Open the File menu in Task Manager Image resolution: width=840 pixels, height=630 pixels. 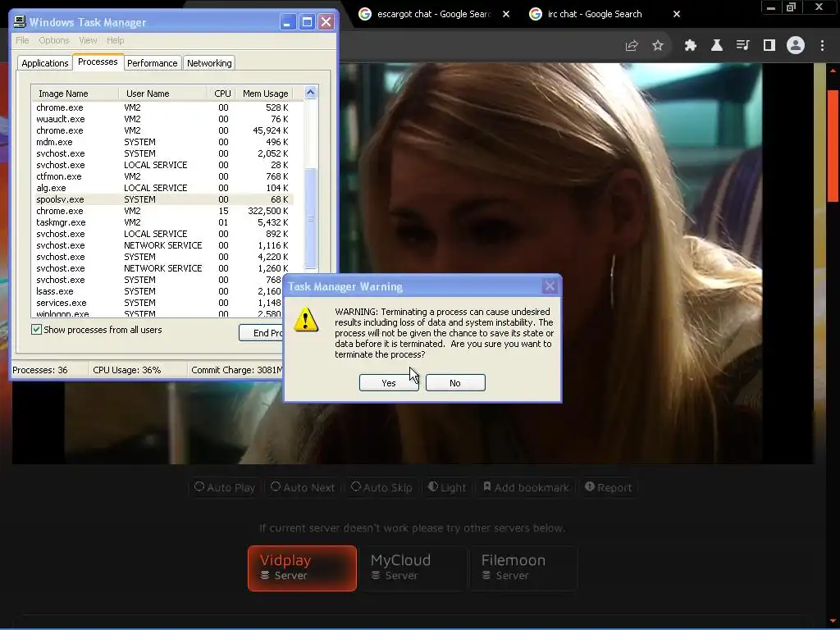point(22,40)
